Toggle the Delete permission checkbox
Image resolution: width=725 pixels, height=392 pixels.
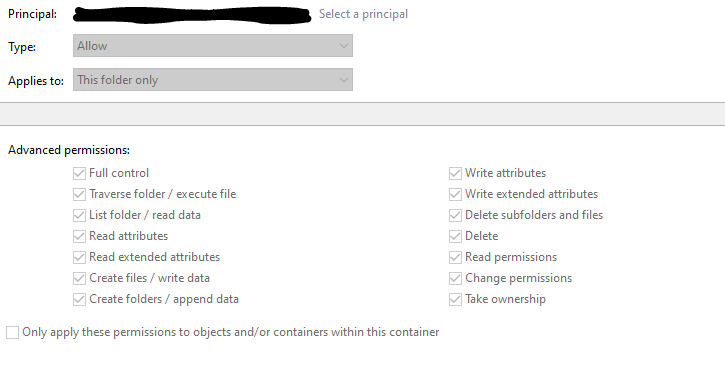[455, 236]
